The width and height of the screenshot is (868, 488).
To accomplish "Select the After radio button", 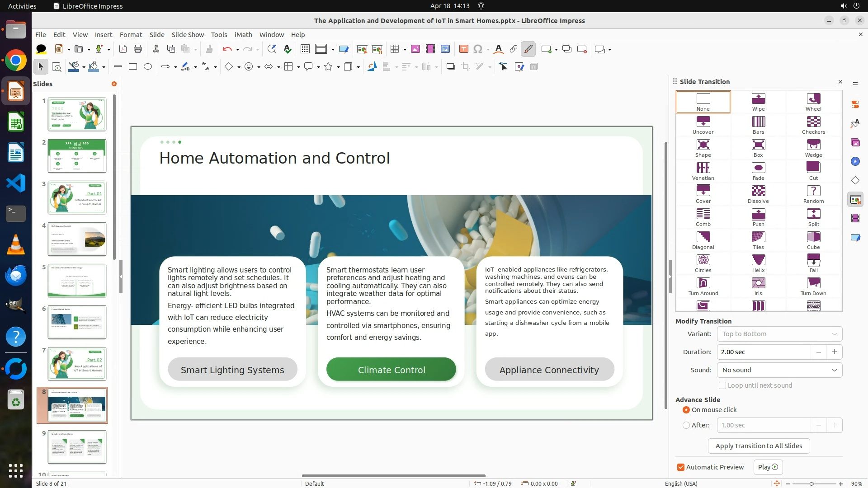I will [x=686, y=425].
